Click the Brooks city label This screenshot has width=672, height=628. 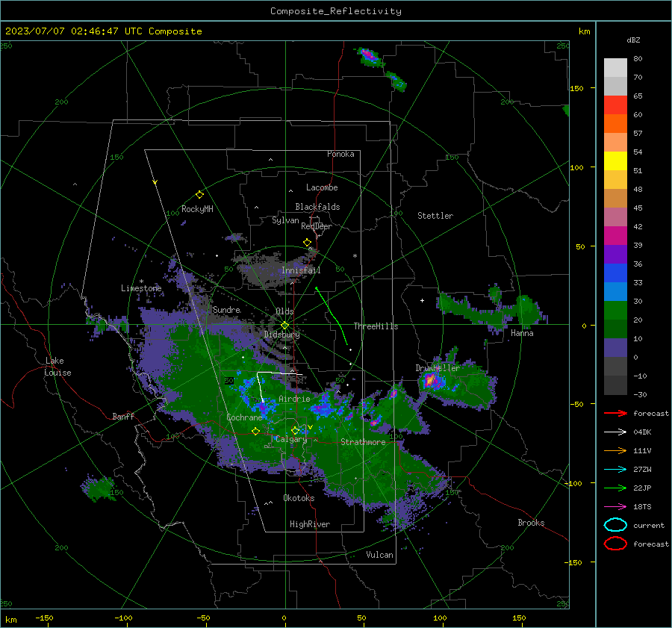coord(531,523)
